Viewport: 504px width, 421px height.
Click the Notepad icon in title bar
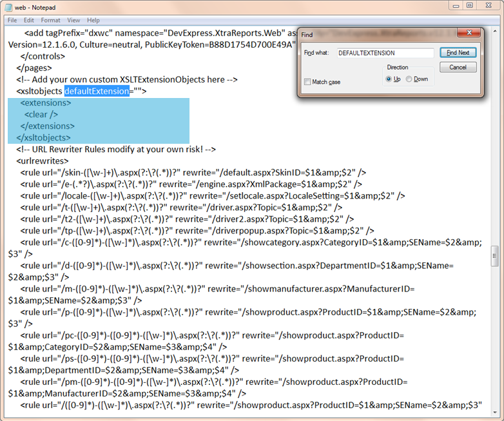click(x=8, y=7)
